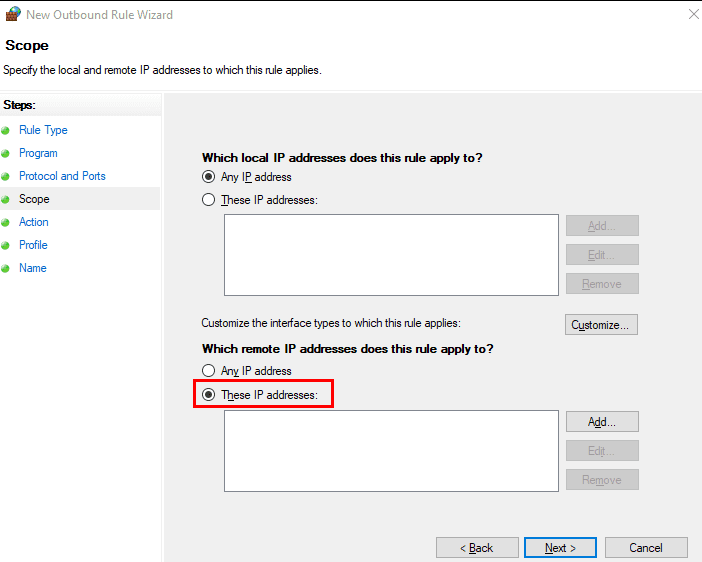Screen dimensions: 702x562
Task: Click Next to continue the wizard
Action: coord(560,548)
